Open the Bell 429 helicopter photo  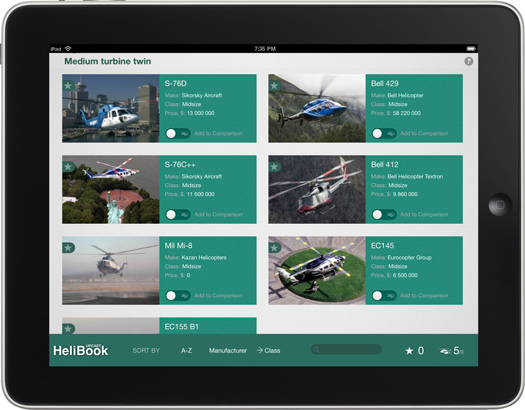pos(317,108)
